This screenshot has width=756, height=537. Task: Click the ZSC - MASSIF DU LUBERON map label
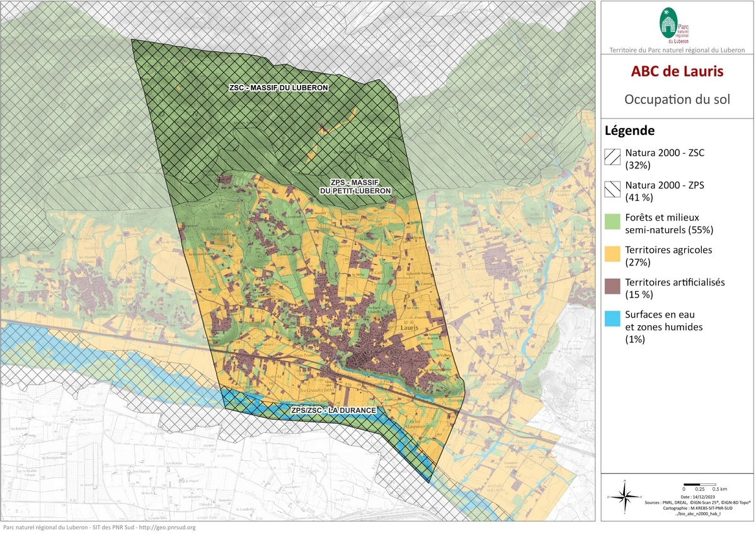[278, 88]
